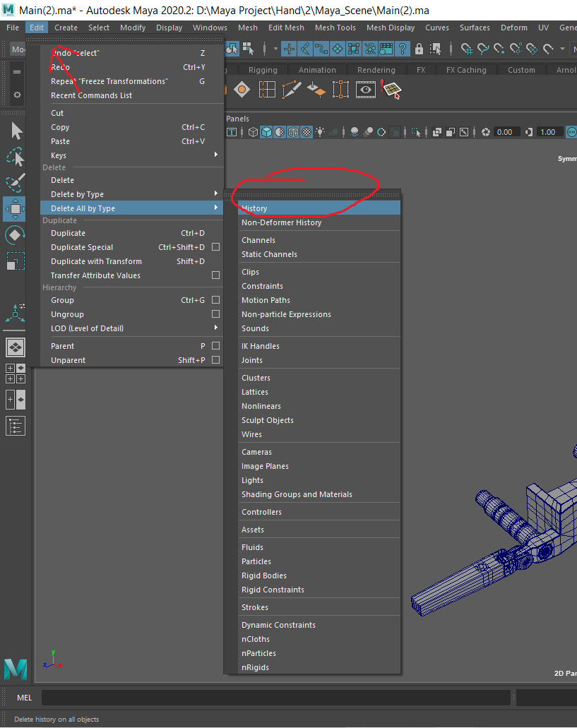Open the Windows menu
Screen dimensions: 577x728
pos(210,28)
